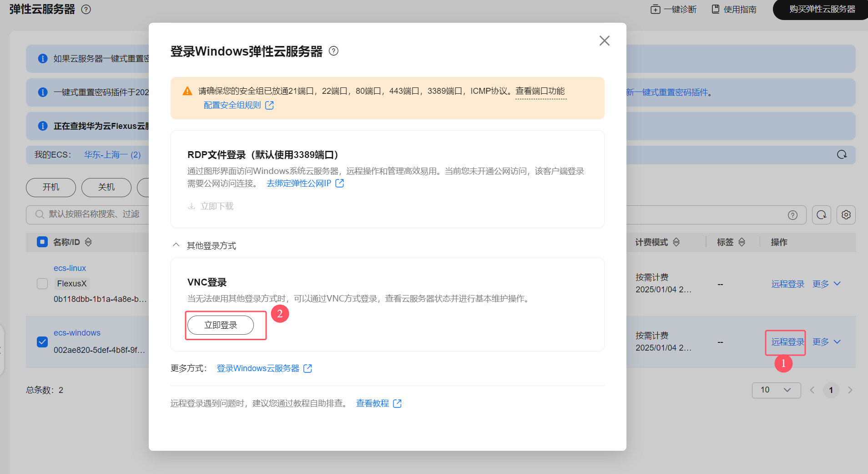Click info icon of 如果云服务器一键式重置 notice
The width and height of the screenshot is (868, 474).
pyautogui.click(x=43, y=59)
